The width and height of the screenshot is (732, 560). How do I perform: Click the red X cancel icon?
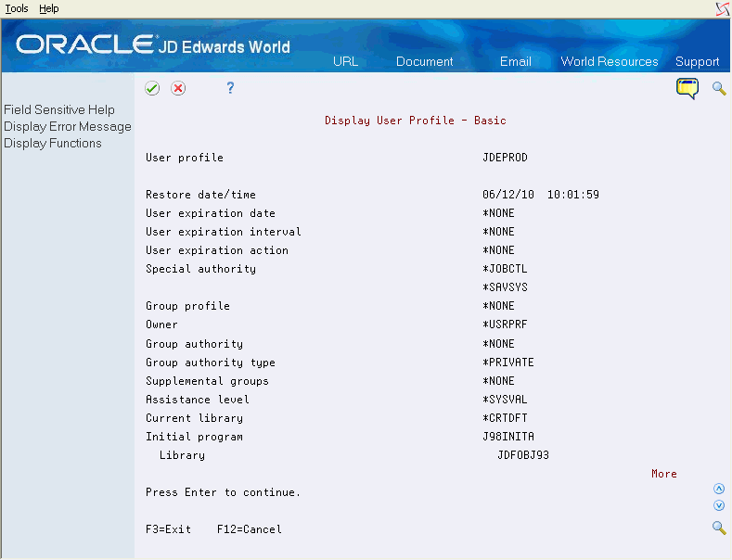pos(178,88)
